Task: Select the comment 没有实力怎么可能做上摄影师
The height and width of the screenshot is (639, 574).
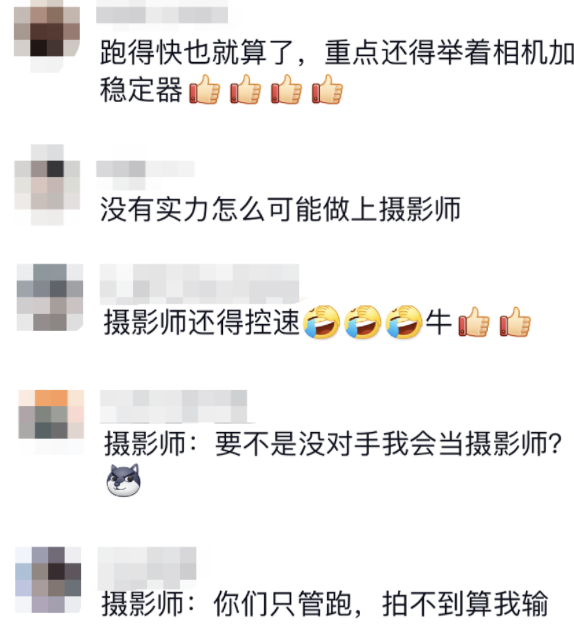Action: point(280,209)
